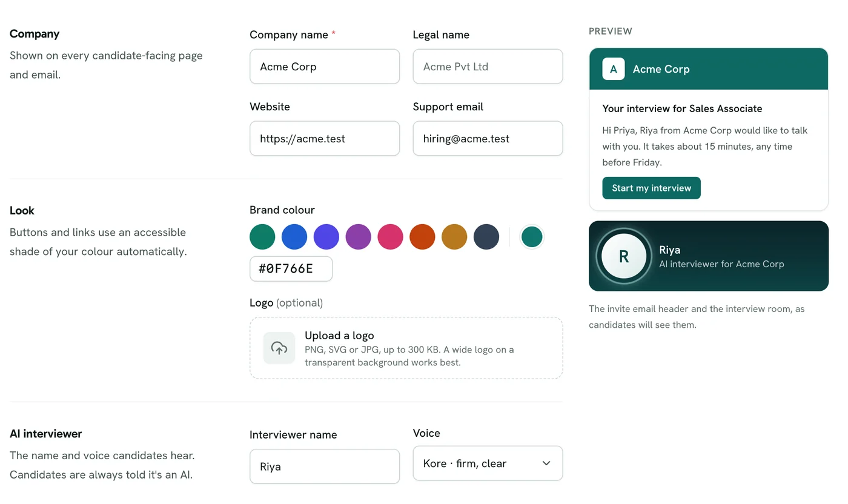Image resolution: width=848 pixels, height=504 pixels.
Task: Click the Legal name input field
Action: pos(488,67)
